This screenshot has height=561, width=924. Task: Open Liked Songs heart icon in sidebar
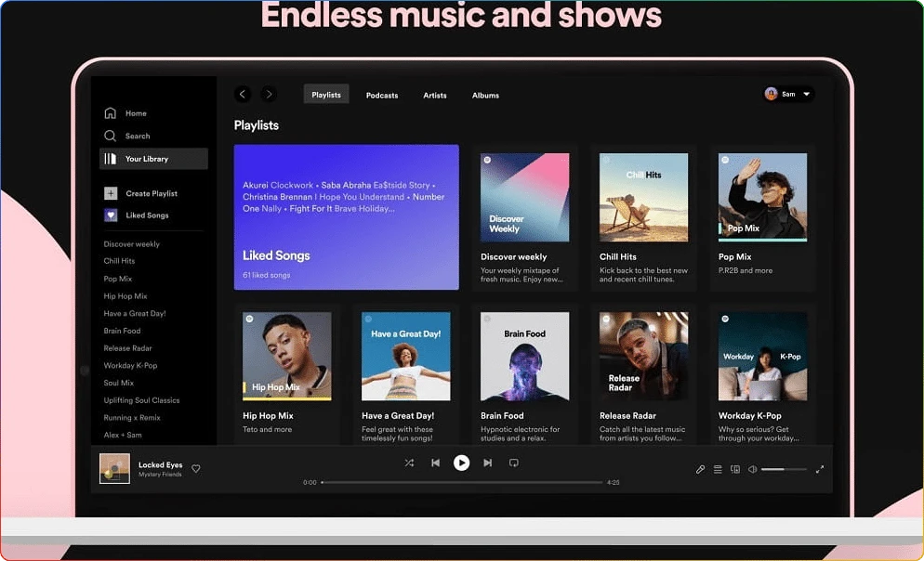tap(111, 215)
